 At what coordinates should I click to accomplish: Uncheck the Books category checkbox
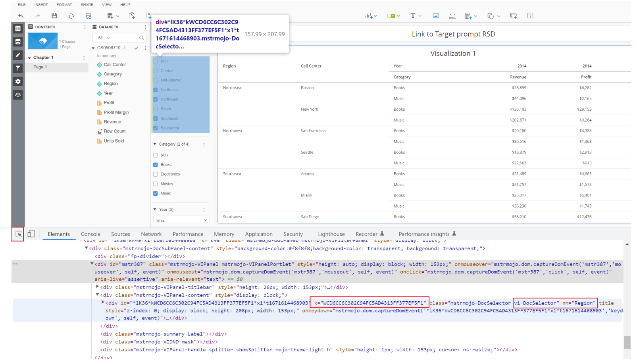156,165
